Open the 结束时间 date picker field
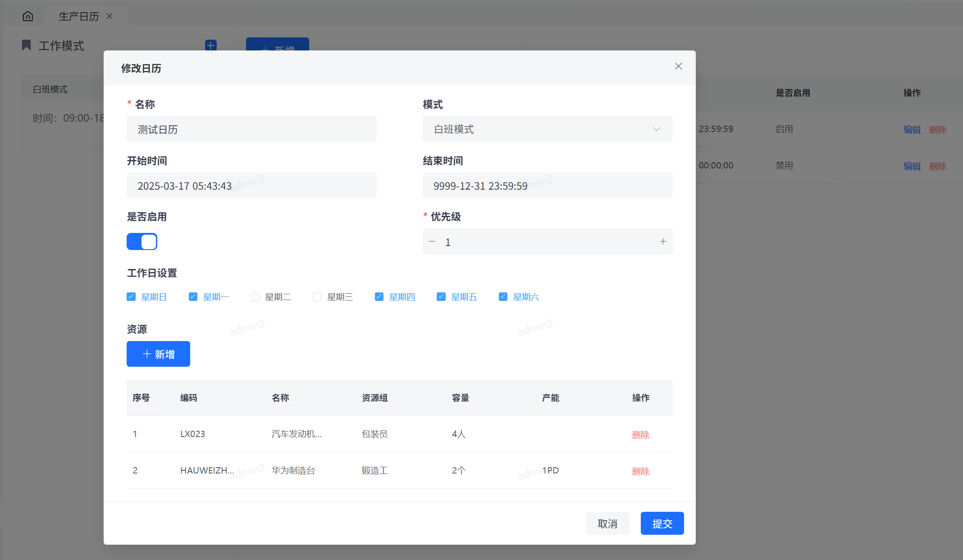Image resolution: width=963 pixels, height=560 pixels. tap(547, 185)
